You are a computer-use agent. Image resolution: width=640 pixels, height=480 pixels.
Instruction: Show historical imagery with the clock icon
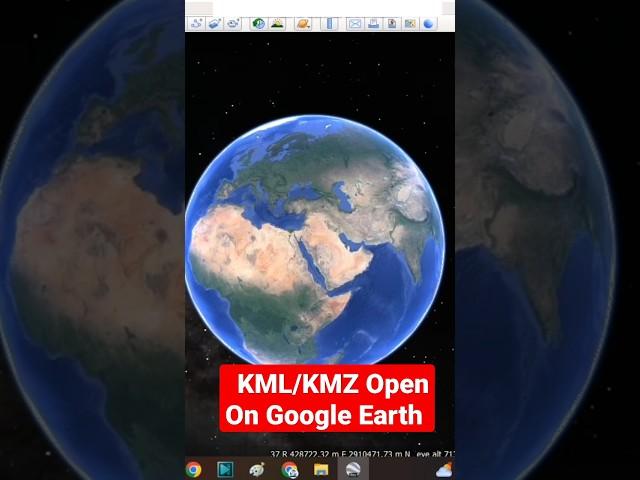258,24
